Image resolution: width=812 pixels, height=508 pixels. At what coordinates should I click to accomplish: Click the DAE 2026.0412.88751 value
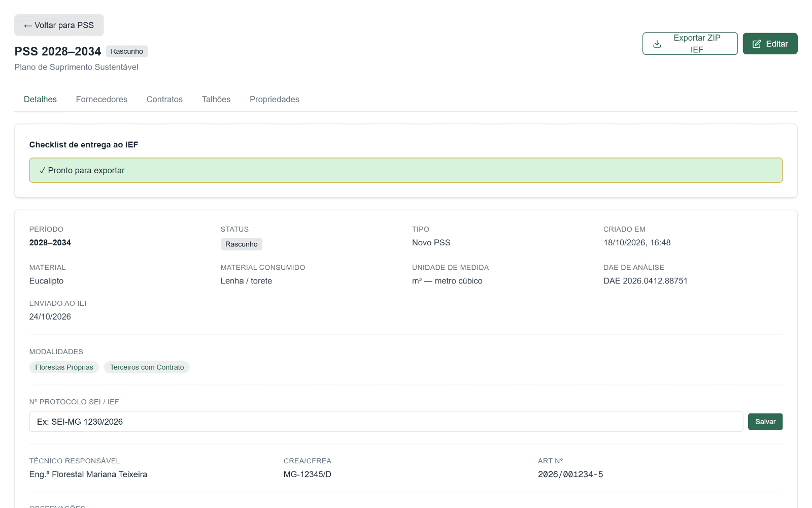(x=646, y=281)
